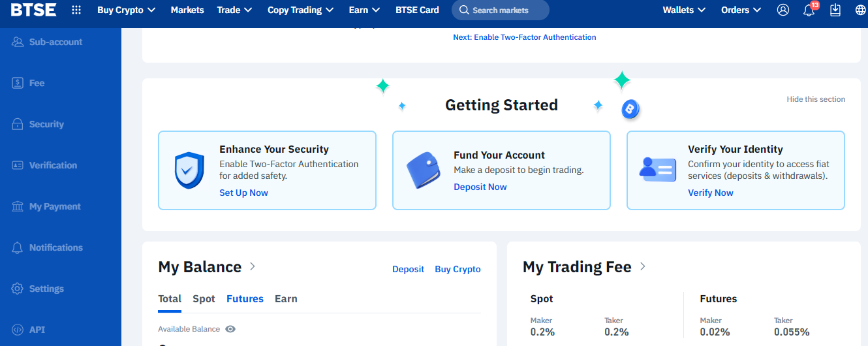Open the Markets menu item

tap(187, 10)
